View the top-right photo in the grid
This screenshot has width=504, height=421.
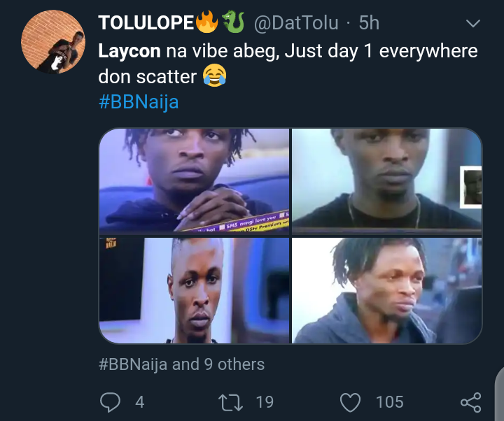pyautogui.click(x=386, y=180)
